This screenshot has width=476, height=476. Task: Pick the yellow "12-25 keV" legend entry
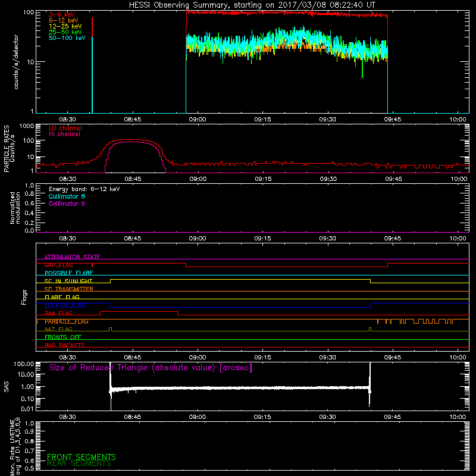(65, 26)
